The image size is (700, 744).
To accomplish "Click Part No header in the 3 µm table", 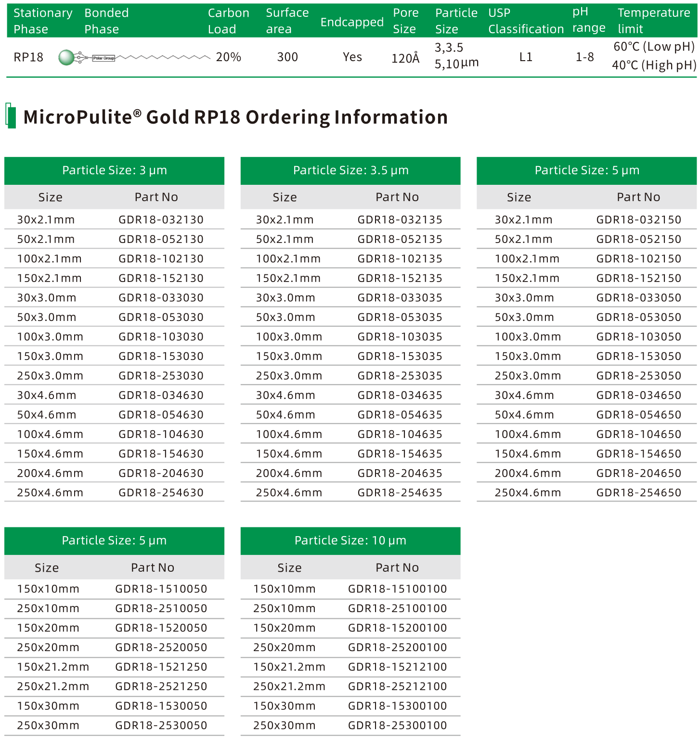I will (x=156, y=197).
